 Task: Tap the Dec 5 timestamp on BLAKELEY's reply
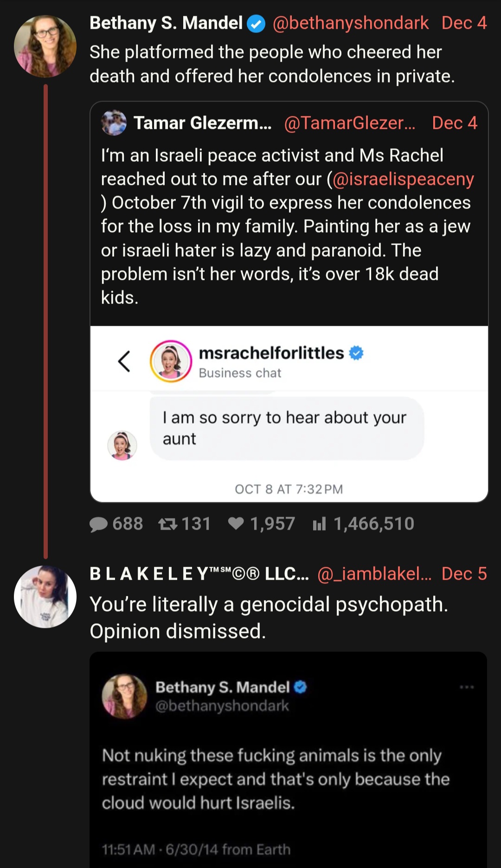(x=464, y=574)
